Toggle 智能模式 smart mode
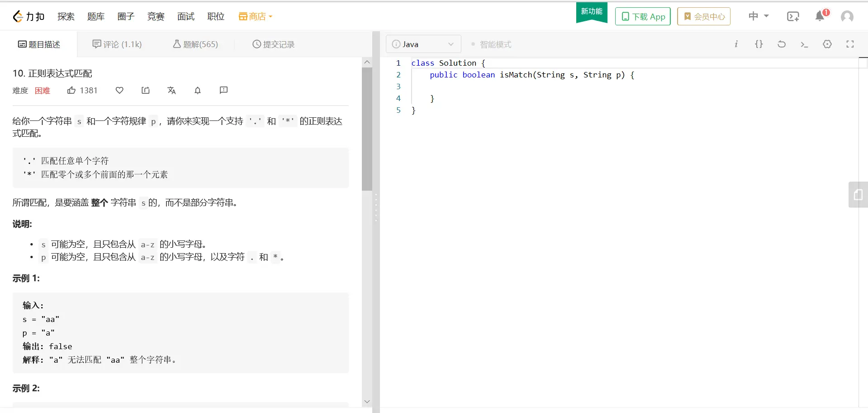The image size is (868, 413). pyautogui.click(x=491, y=44)
